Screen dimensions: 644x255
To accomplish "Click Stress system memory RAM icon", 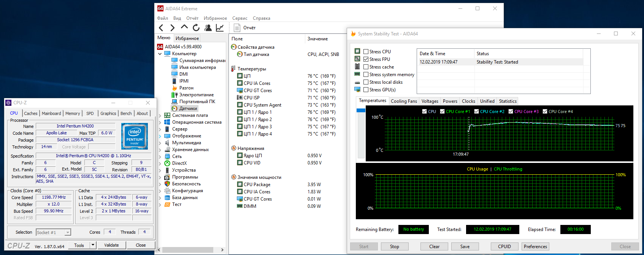I will click(357, 74).
